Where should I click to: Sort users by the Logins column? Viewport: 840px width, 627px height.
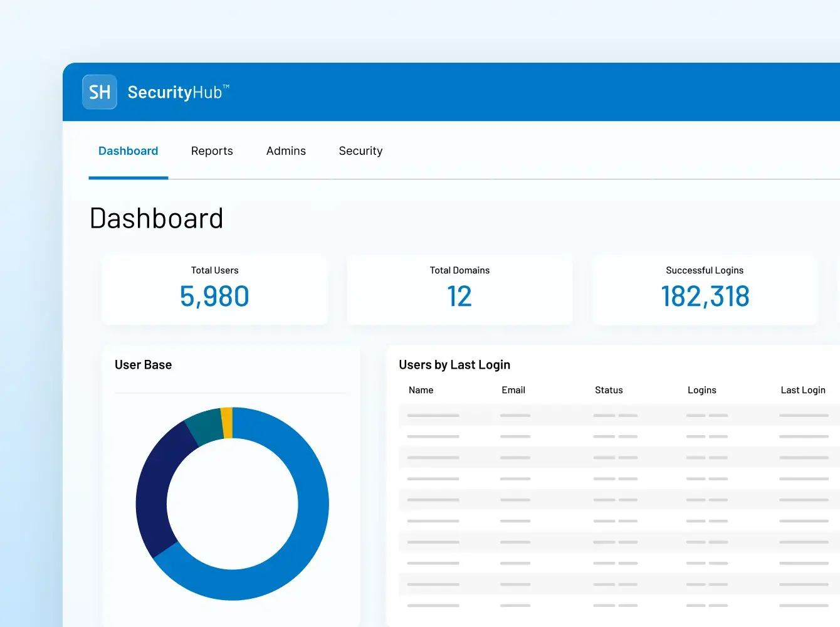[x=701, y=389]
